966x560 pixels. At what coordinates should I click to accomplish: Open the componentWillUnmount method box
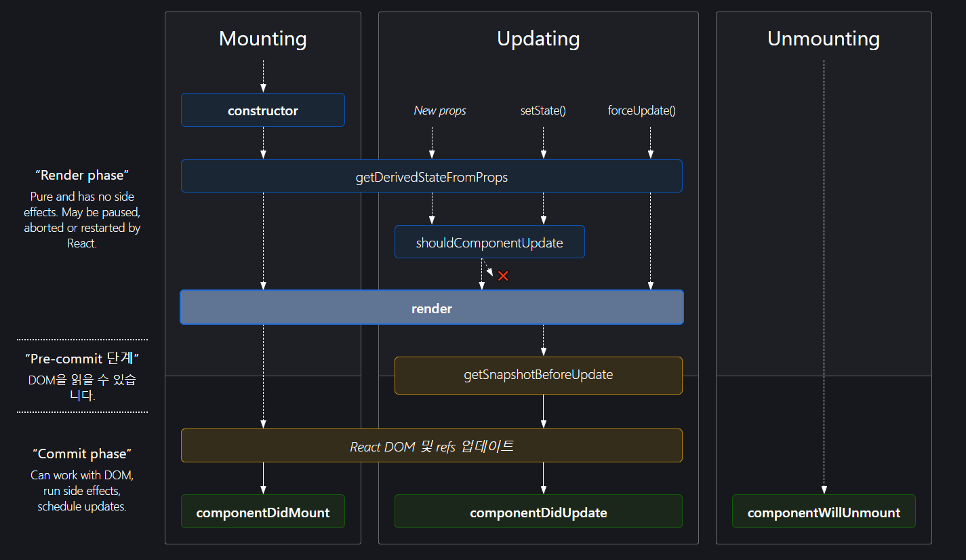tap(824, 512)
